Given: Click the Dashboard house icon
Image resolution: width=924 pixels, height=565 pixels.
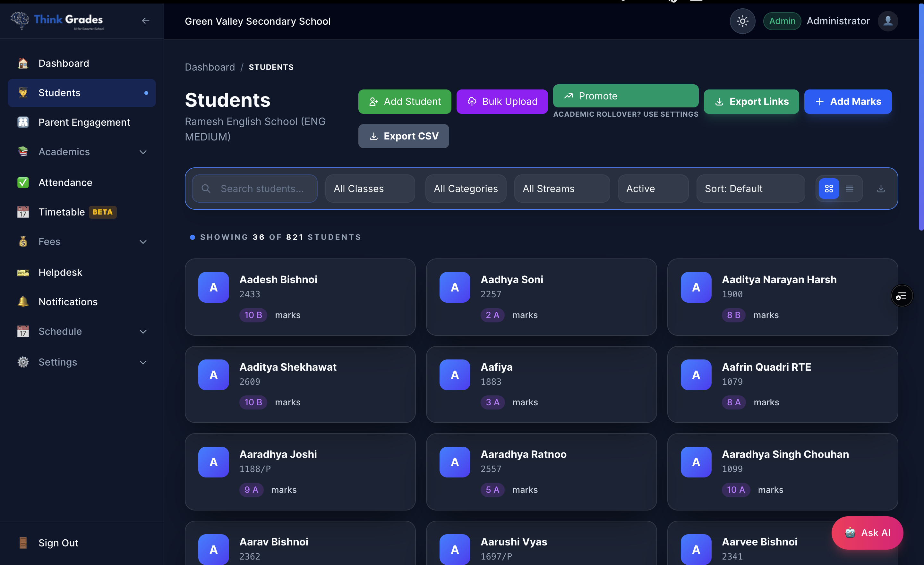Looking at the screenshot, I should click(23, 63).
